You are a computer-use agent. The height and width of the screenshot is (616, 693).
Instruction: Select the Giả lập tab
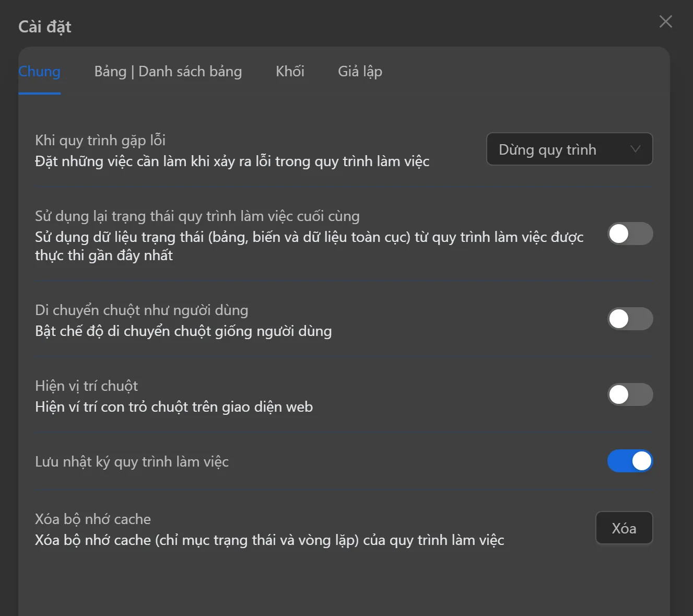coord(359,72)
